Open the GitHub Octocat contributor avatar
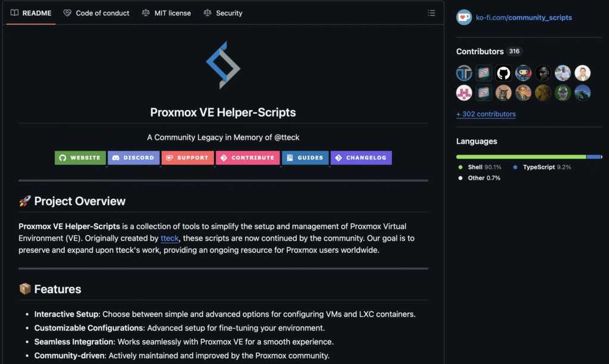 click(503, 73)
